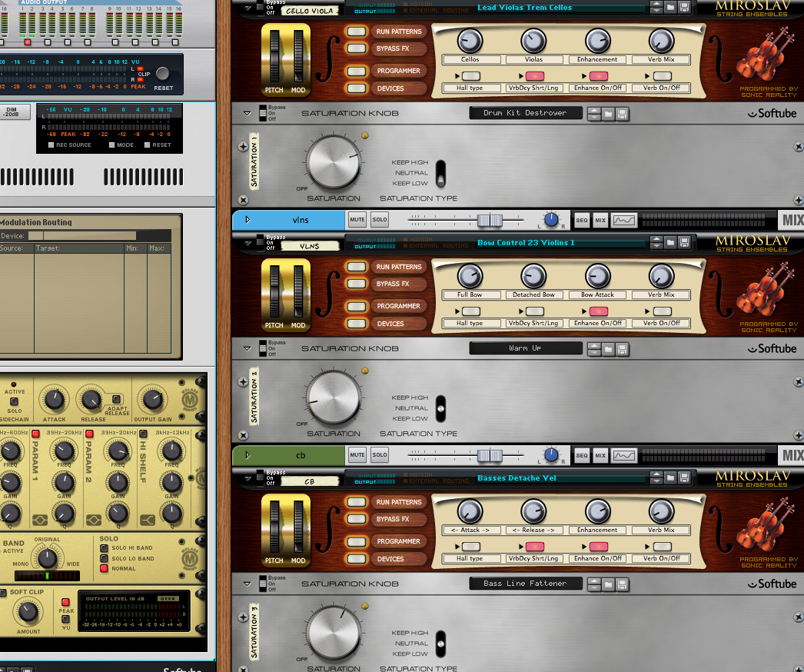The image size is (804, 672).
Task: Click SEQ on the vlns channel
Action: point(581,221)
